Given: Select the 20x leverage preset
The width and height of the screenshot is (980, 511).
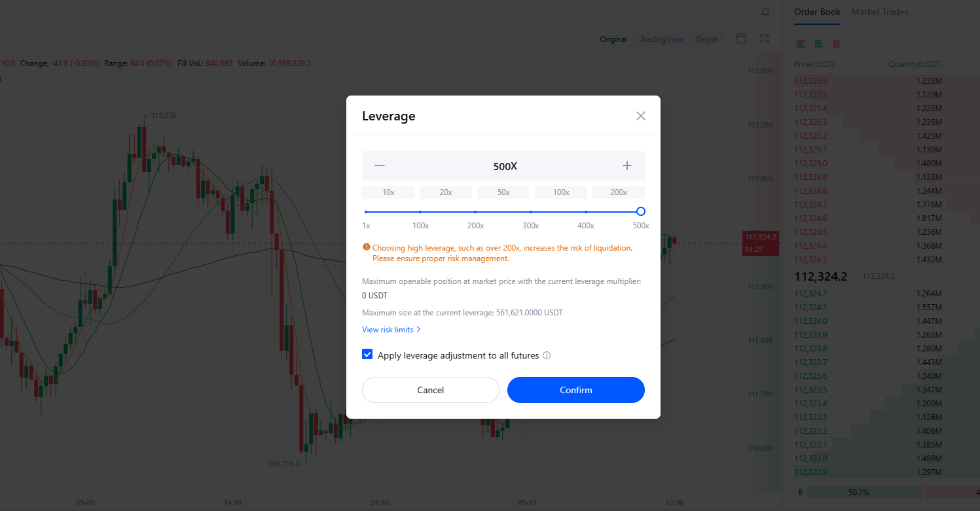Looking at the screenshot, I should [446, 192].
